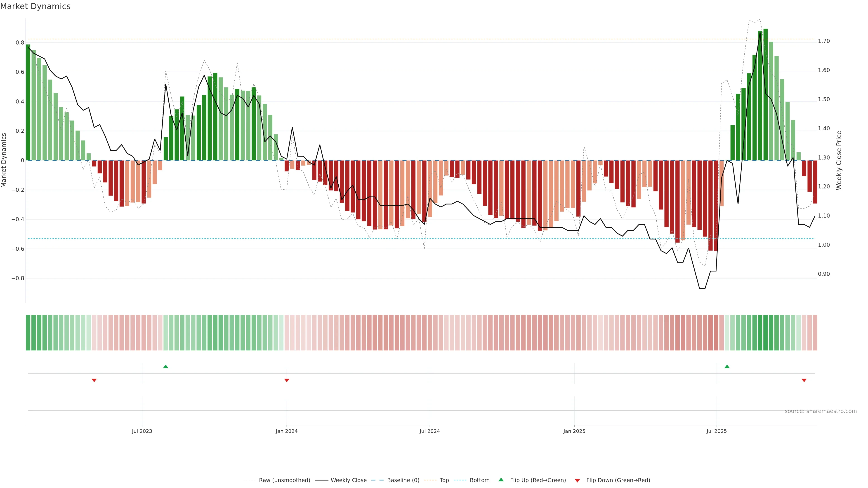Toggle the Weekly Close legend entry
Viewport: 868px width, 488px height.
[348, 480]
